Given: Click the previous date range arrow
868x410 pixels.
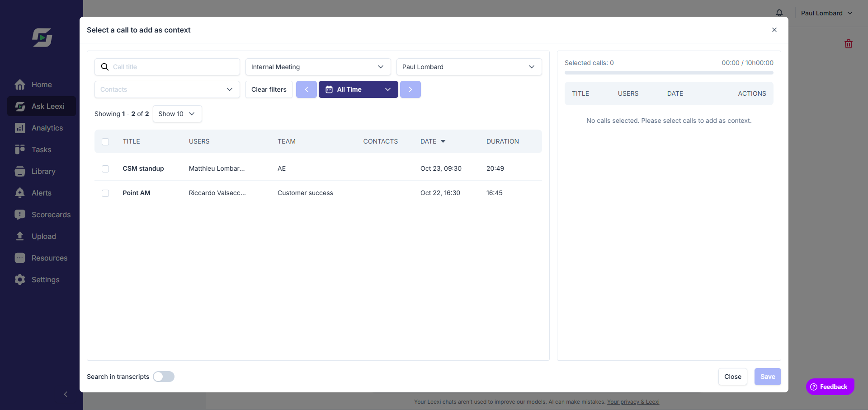Looking at the screenshot, I should (307, 89).
